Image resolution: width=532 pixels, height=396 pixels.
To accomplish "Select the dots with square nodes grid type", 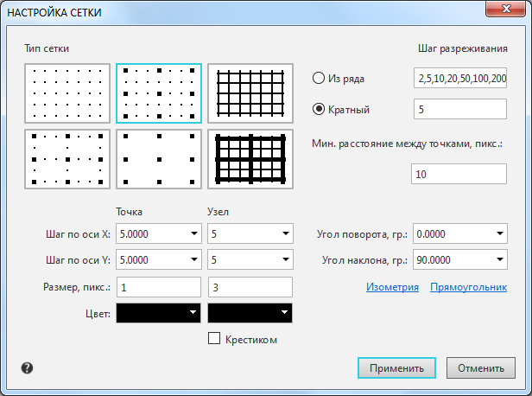I will click(x=159, y=94).
